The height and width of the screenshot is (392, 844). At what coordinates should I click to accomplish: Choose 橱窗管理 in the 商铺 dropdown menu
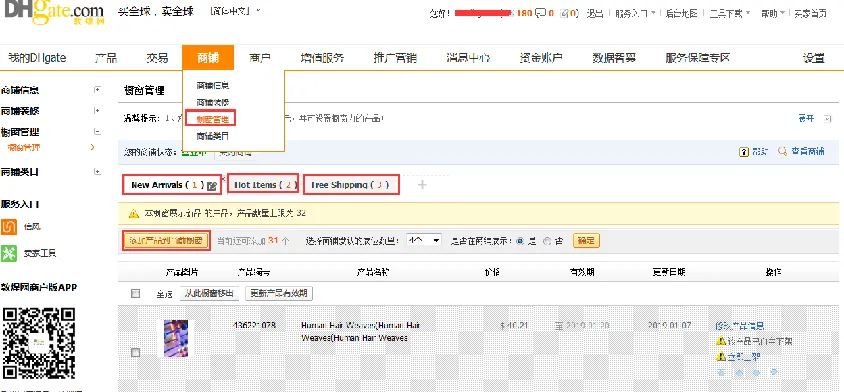pyautogui.click(x=213, y=119)
